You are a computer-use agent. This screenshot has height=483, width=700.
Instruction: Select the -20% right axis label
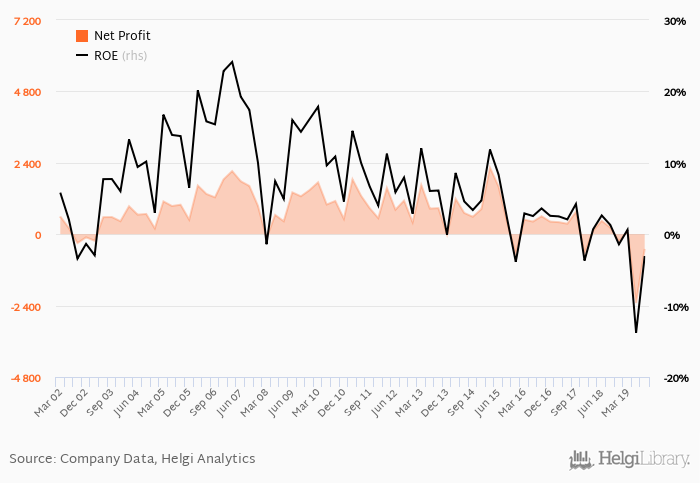point(672,379)
